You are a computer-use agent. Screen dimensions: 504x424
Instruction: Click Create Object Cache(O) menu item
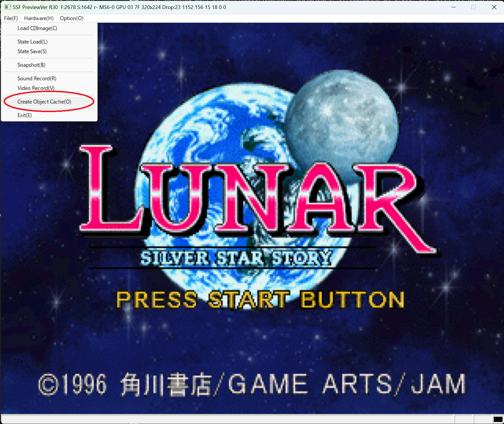tap(49, 102)
